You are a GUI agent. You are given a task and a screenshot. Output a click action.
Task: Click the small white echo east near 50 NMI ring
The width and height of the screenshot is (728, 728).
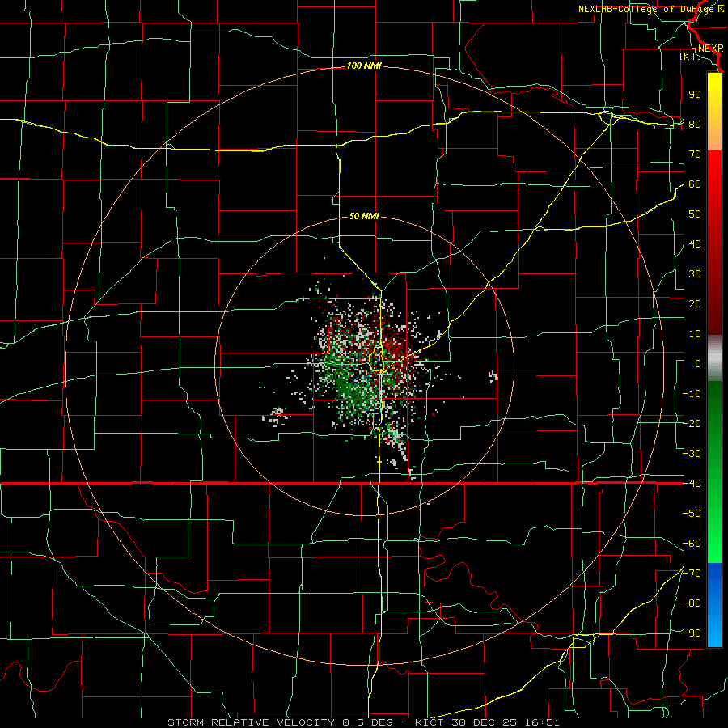pyautogui.click(x=493, y=375)
